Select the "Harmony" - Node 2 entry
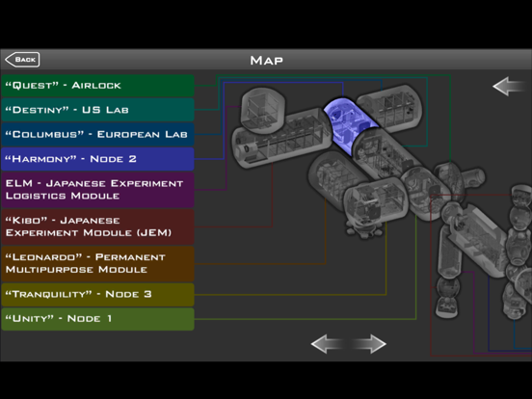The height and width of the screenshot is (399, 532). click(x=97, y=159)
